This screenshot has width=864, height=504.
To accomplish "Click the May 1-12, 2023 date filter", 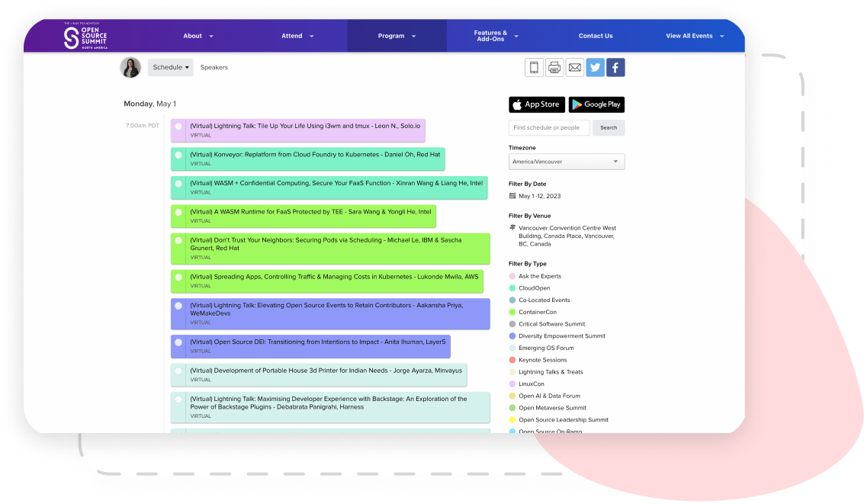I will tap(539, 196).
